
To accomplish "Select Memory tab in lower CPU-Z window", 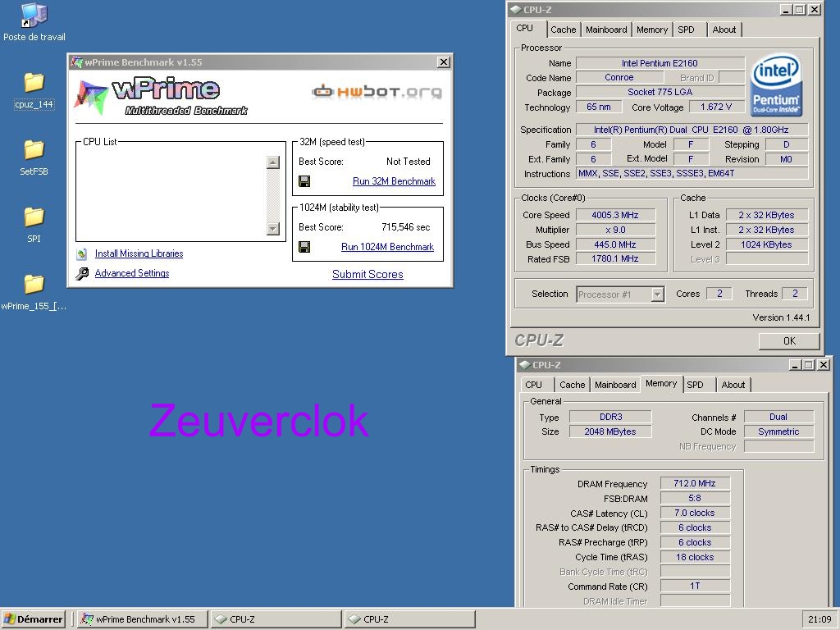I will [661, 384].
